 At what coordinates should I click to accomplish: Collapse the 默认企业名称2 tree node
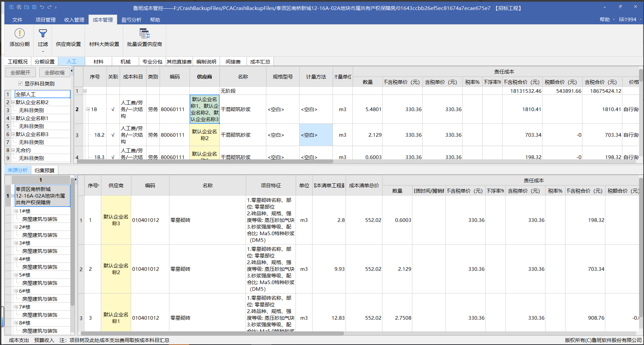[13, 102]
